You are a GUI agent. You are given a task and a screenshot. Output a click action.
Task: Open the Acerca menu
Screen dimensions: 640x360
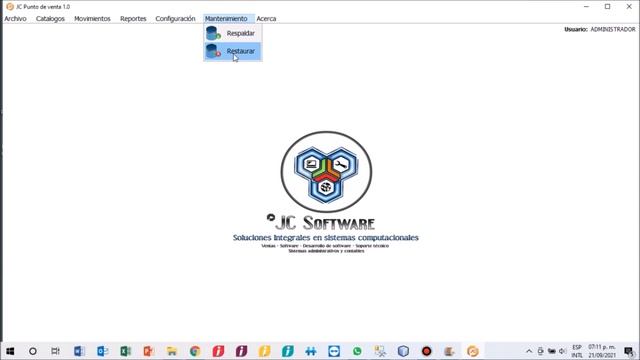pos(266,18)
